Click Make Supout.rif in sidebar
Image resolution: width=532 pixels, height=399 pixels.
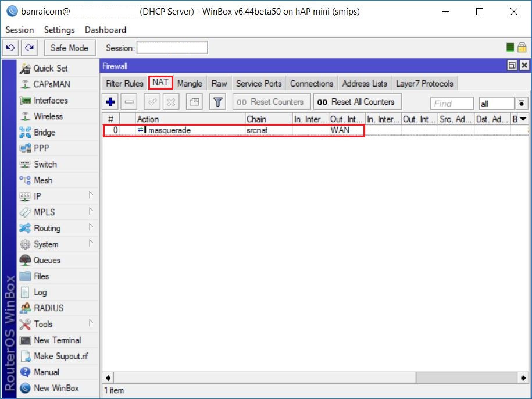(x=58, y=356)
